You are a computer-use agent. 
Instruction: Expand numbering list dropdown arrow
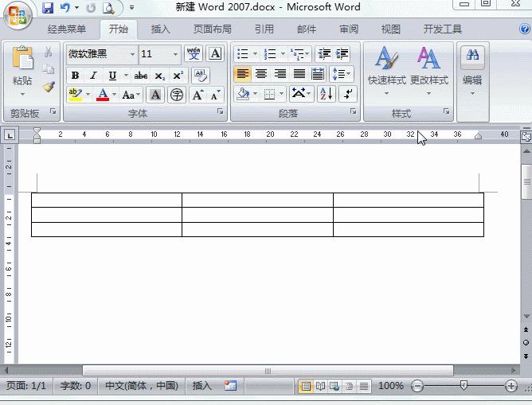(x=283, y=53)
